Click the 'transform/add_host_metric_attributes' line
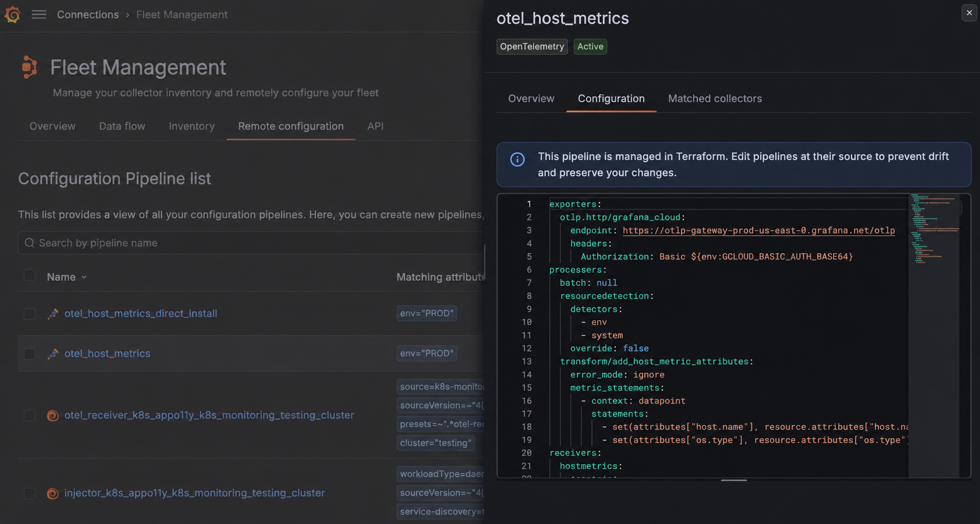Viewport: 980px width, 524px height. (x=657, y=362)
